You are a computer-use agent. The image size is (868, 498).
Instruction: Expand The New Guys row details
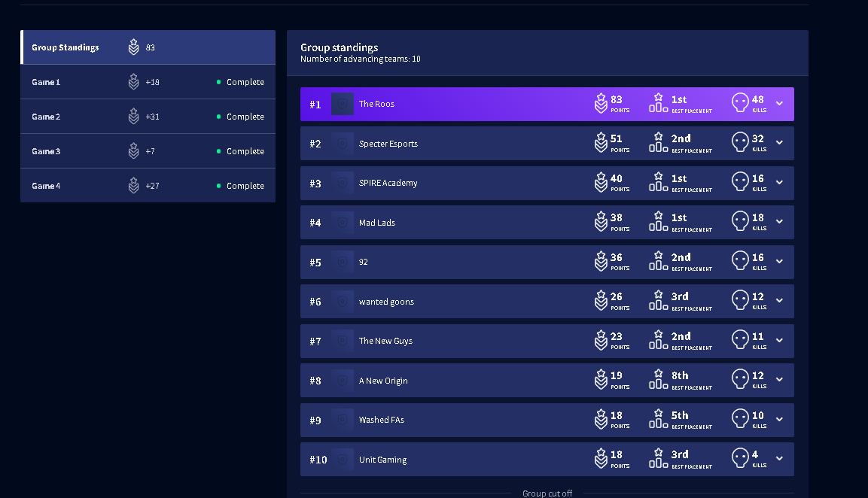(779, 341)
